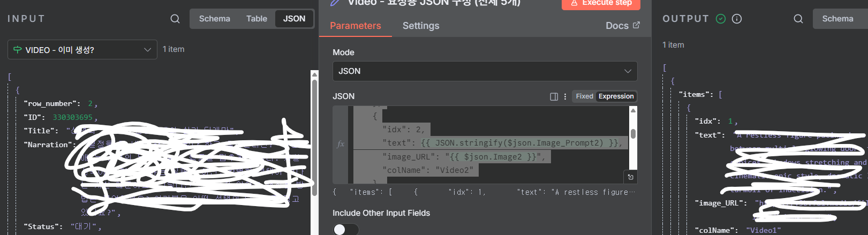868x235 pixels.
Task: Click the input panel search icon
Action: click(x=175, y=19)
